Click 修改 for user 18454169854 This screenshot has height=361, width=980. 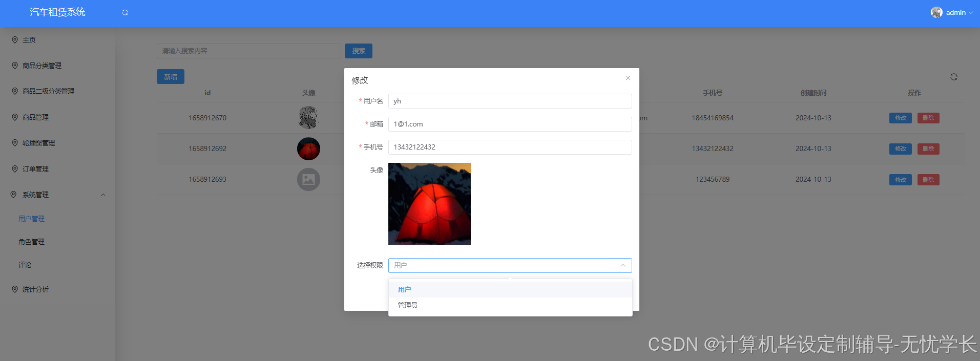tap(901, 118)
